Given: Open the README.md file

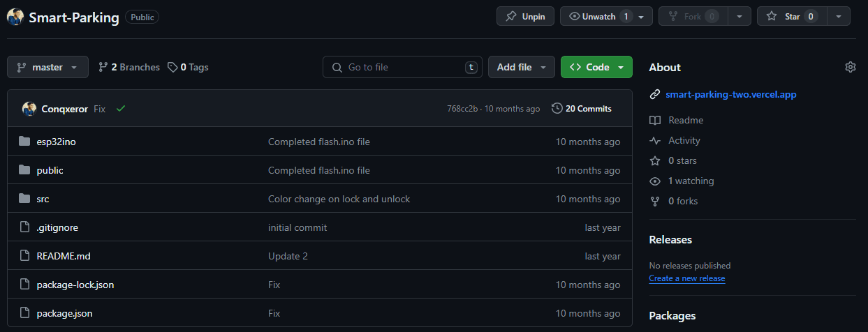Looking at the screenshot, I should [64, 256].
